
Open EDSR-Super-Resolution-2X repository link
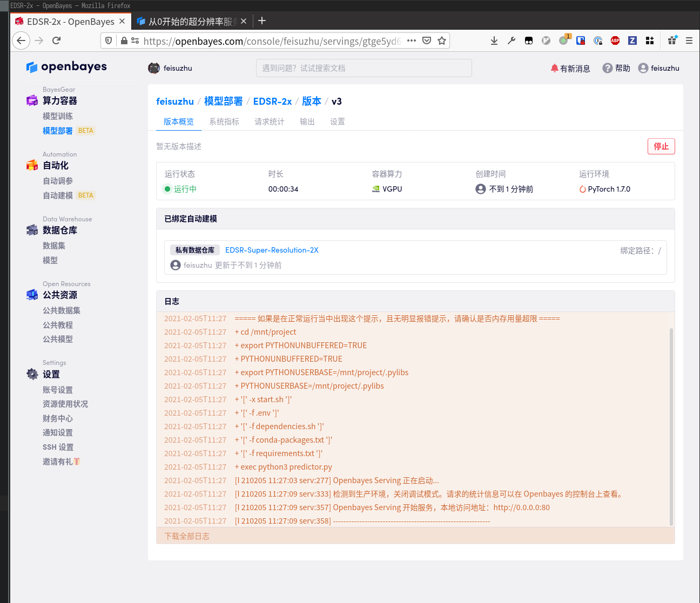pyautogui.click(x=272, y=250)
